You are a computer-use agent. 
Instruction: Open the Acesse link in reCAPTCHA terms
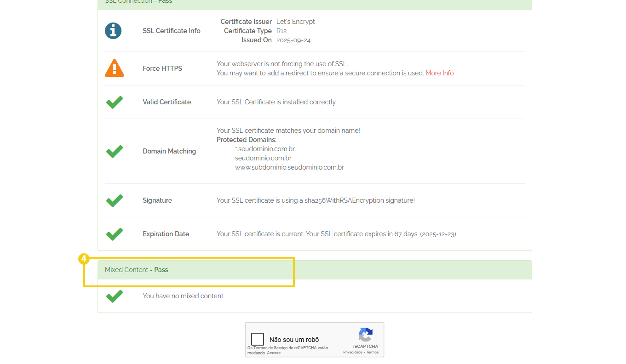[x=274, y=353]
